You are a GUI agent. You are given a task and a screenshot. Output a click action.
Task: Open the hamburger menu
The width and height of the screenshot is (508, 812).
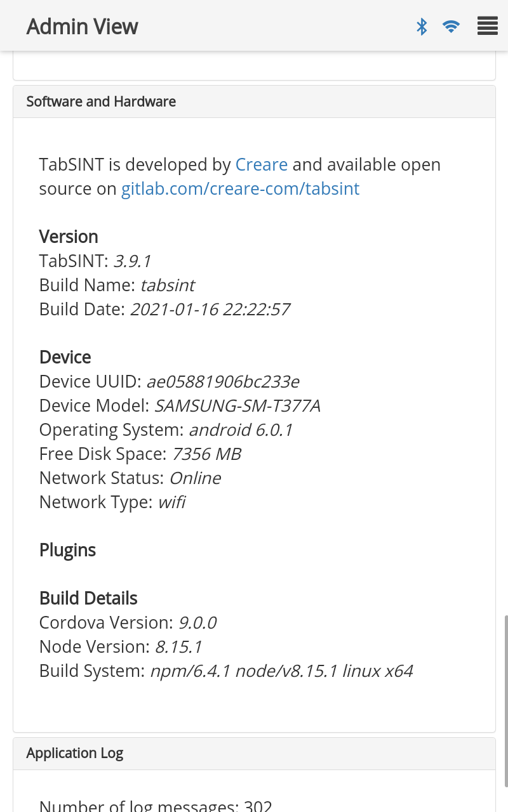(x=487, y=27)
